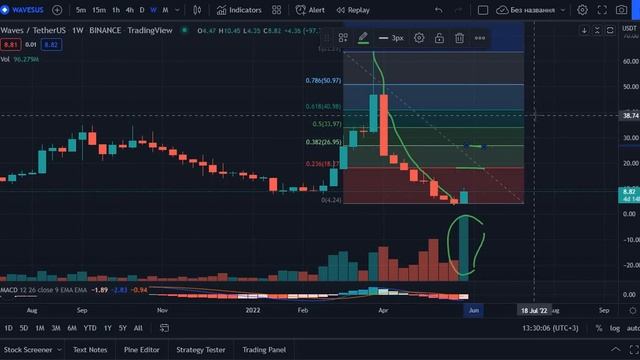Click the Jun label on the time axis
The height and width of the screenshot is (360, 640).
point(473,310)
